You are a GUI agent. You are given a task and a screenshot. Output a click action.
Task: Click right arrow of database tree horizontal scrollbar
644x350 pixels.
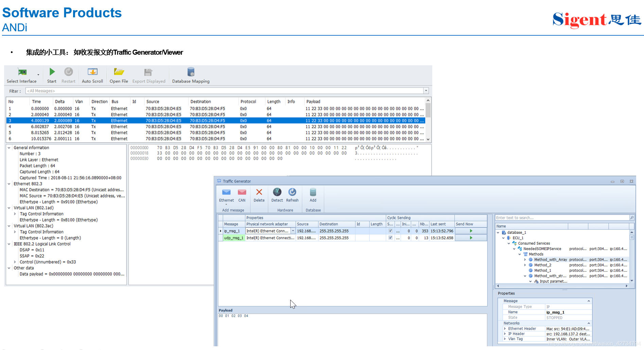coord(626,286)
